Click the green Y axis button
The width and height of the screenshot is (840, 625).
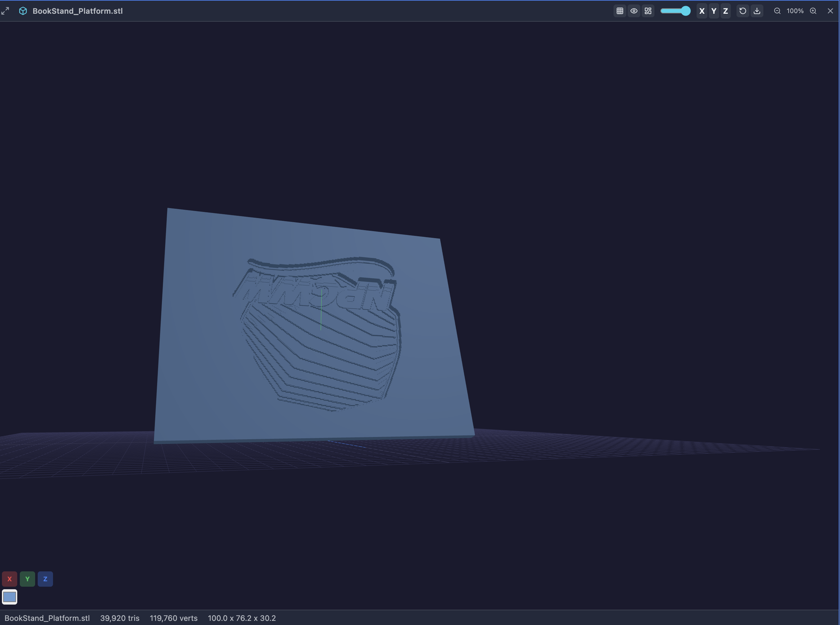[27, 579]
